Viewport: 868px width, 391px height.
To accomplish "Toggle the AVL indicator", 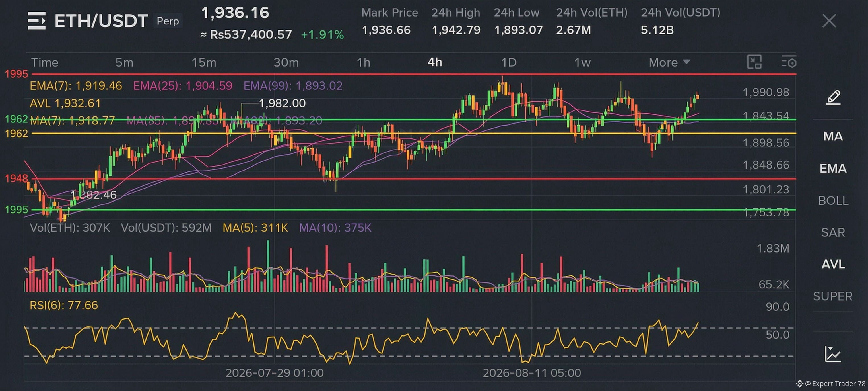I will pos(833,264).
